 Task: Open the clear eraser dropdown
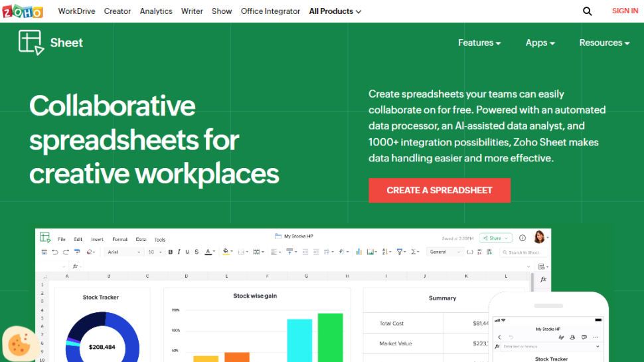tap(90, 252)
